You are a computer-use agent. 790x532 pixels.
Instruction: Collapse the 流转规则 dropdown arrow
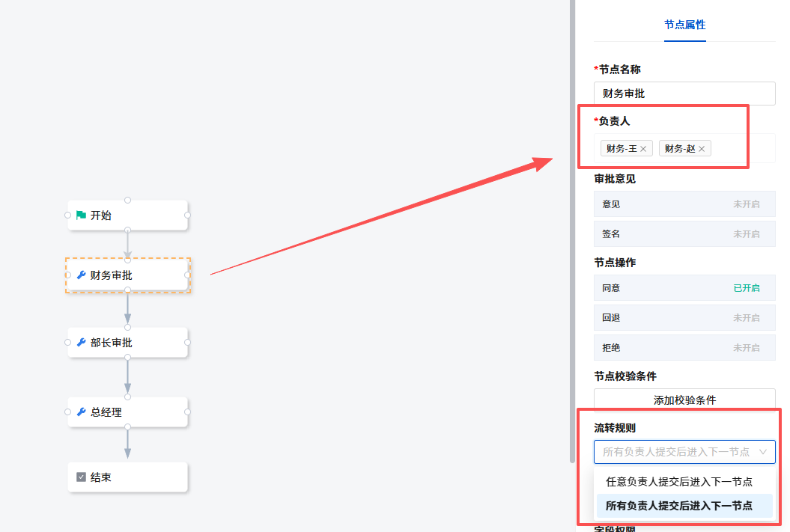[763, 452]
